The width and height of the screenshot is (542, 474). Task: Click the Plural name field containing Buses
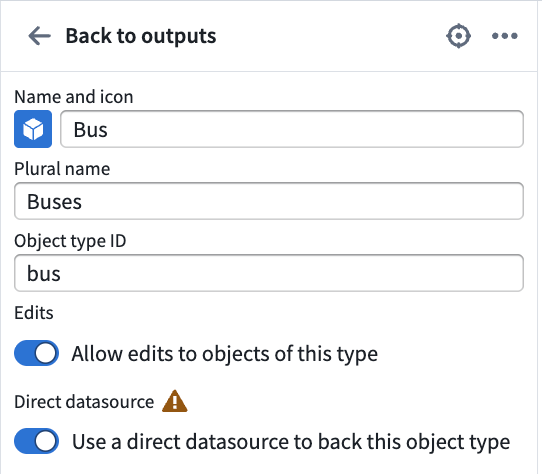(x=269, y=201)
